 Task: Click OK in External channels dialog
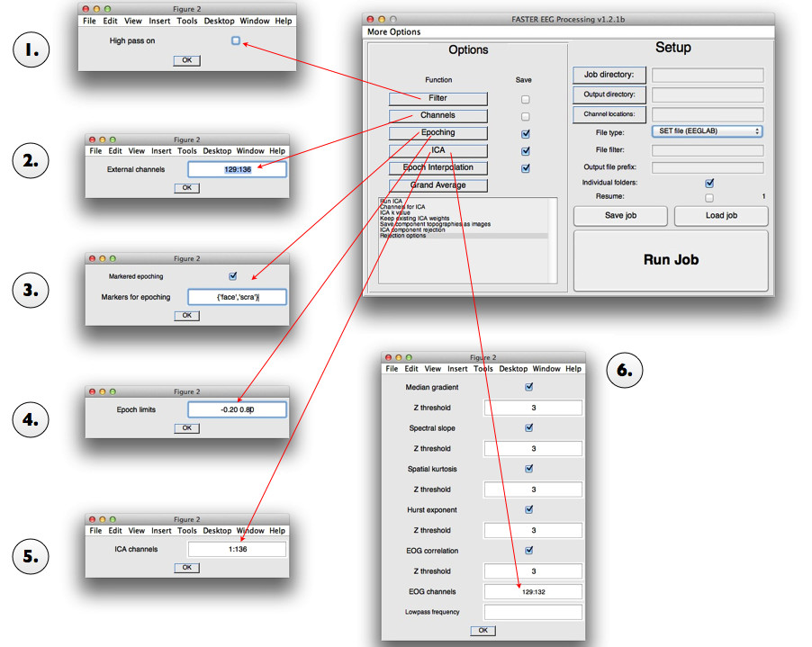[x=187, y=188]
